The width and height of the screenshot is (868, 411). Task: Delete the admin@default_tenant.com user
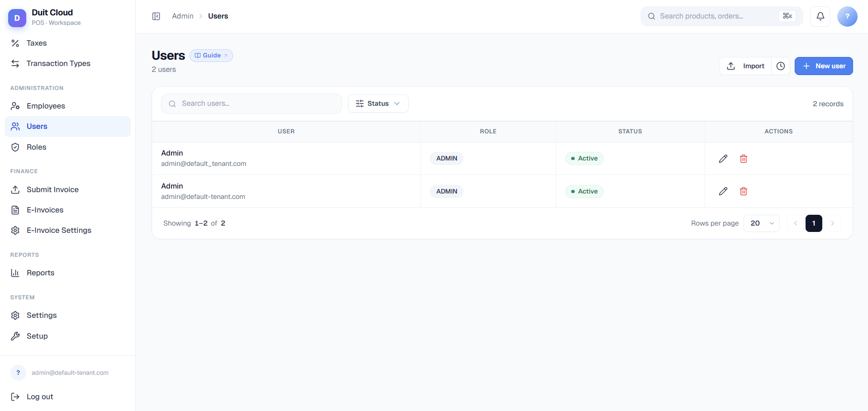point(744,159)
